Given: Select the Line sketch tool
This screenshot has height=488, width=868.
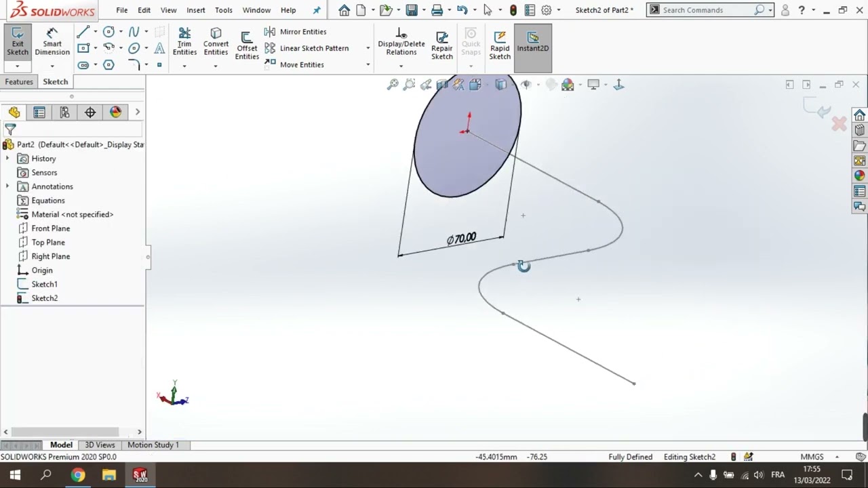Looking at the screenshot, I should [83, 32].
